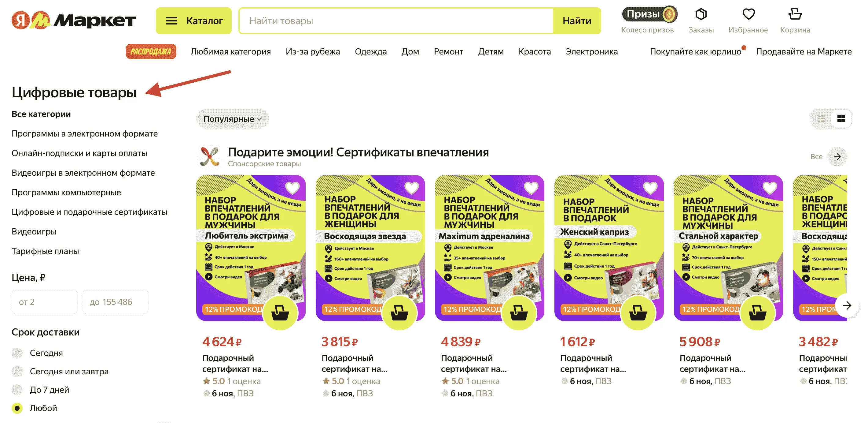Add Любитель экстрима certificate to cart
The image size is (868, 423).
pos(280,313)
